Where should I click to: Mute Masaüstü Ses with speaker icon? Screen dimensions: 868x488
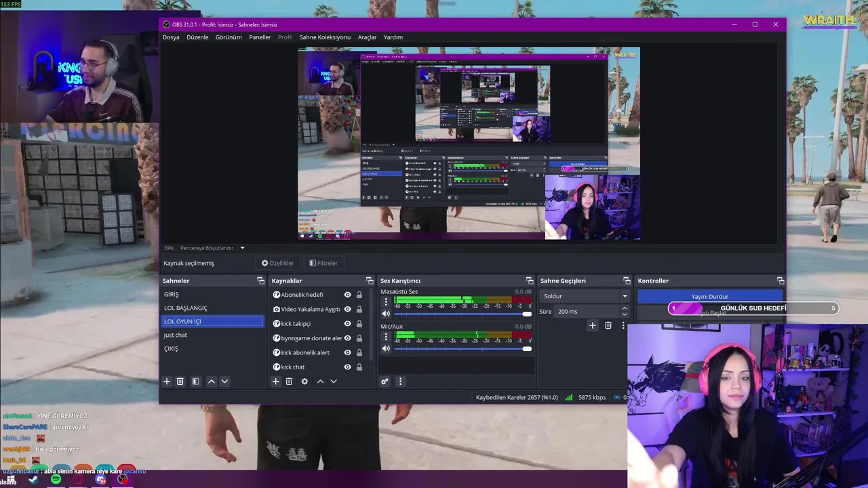point(386,314)
